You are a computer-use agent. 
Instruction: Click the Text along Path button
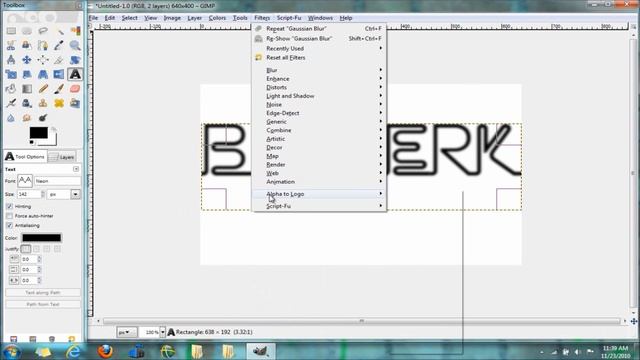coord(43,293)
